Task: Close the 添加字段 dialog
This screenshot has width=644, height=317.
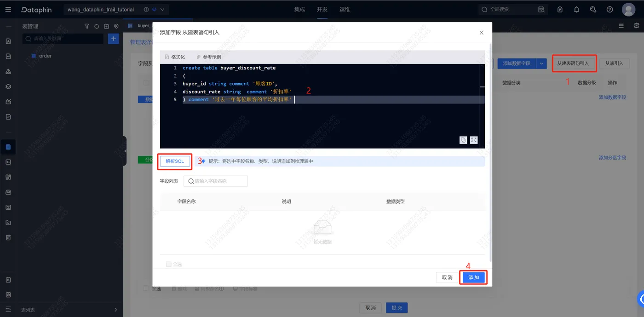Action: point(481,33)
